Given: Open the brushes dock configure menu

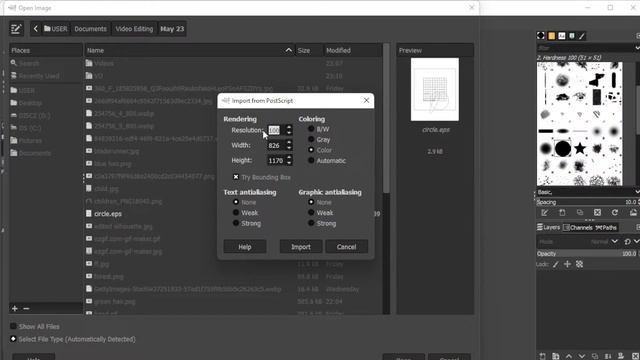Looking at the screenshot, I should coord(638,36).
